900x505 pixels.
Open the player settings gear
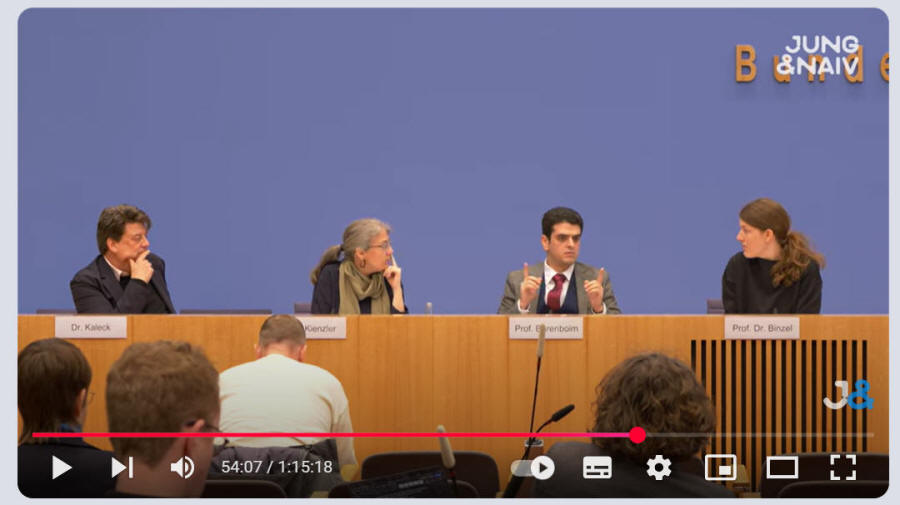click(658, 467)
